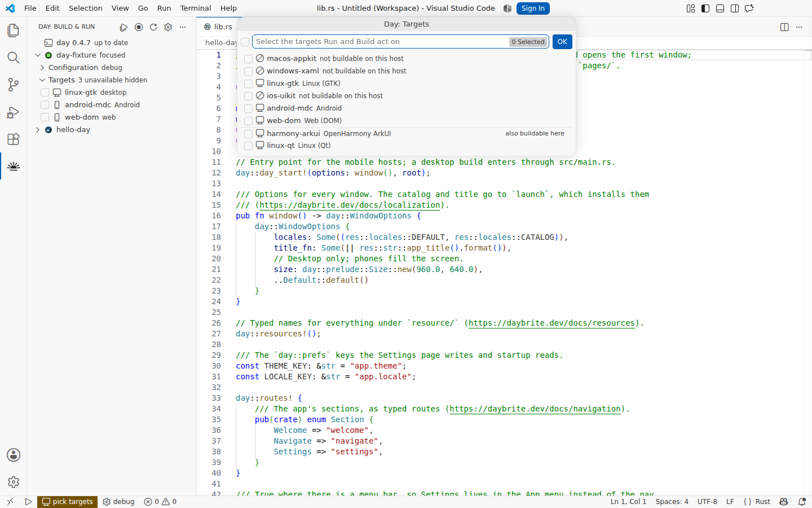Click the Run icon in Build & Run header
This screenshot has height=508, width=812.
coord(123,27)
